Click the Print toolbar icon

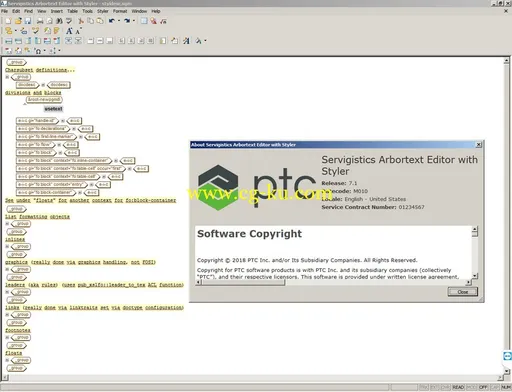[40, 21]
